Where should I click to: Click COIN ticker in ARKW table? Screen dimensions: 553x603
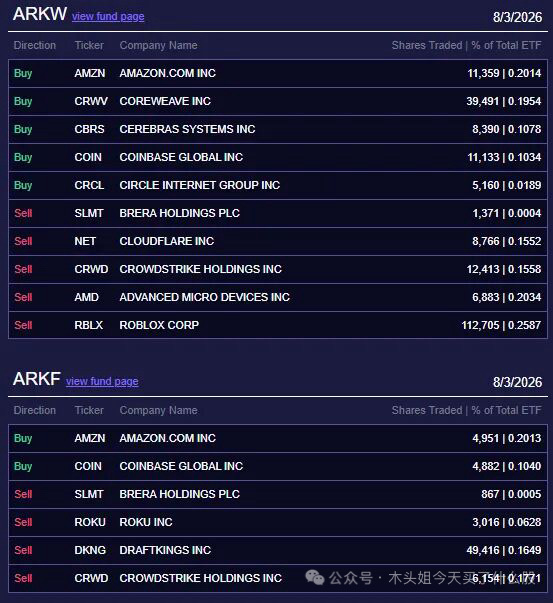coord(88,157)
